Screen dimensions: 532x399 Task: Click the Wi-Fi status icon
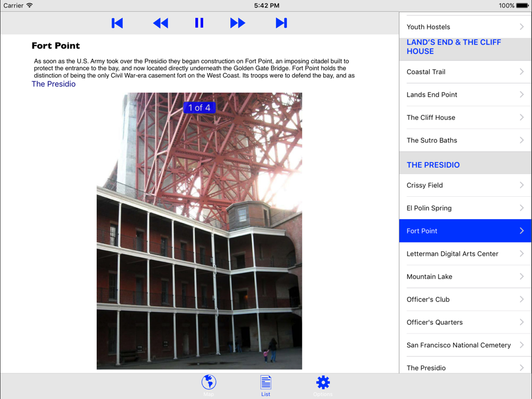[x=29, y=5]
